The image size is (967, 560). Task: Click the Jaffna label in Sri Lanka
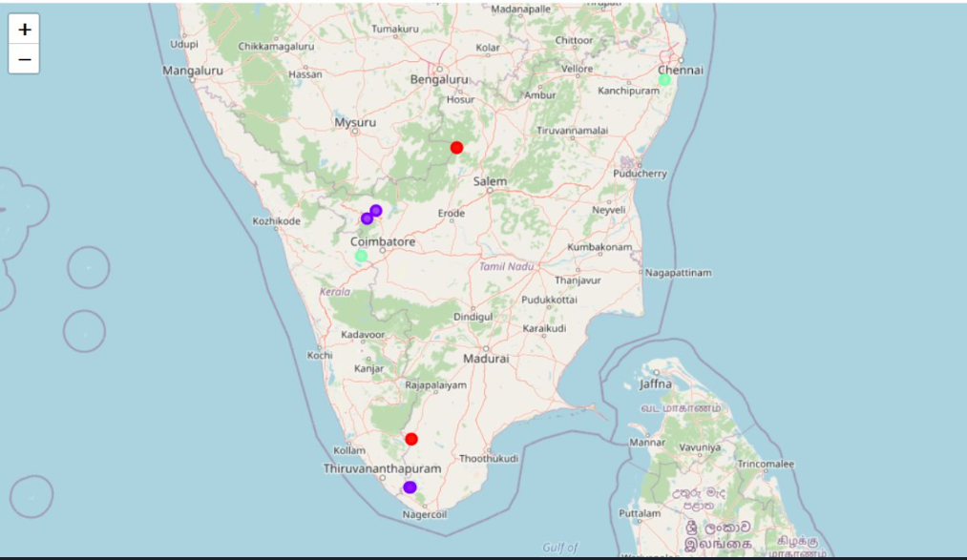coord(657,384)
